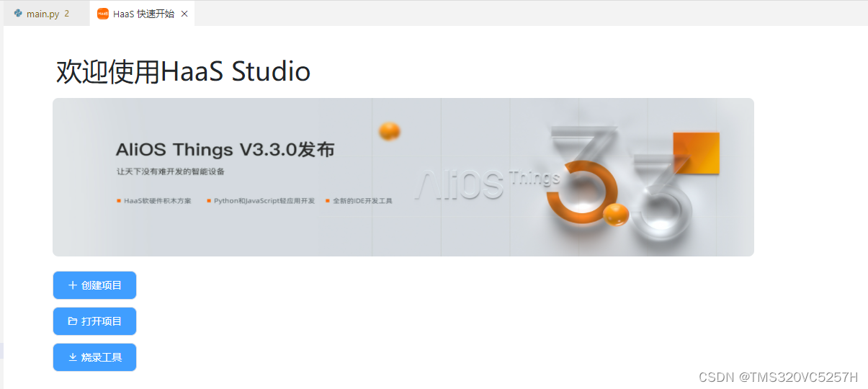
Task: Click the orange HaaS logo tab icon
Action: click(103, 14)
